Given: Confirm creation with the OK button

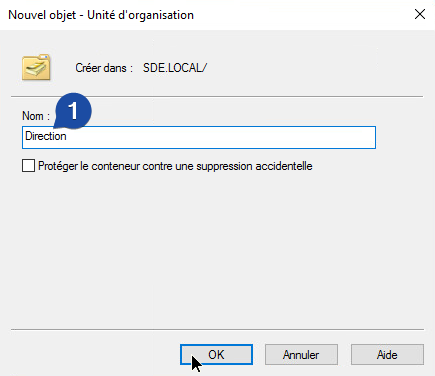Looking at the screenshot, I should 216,354.
